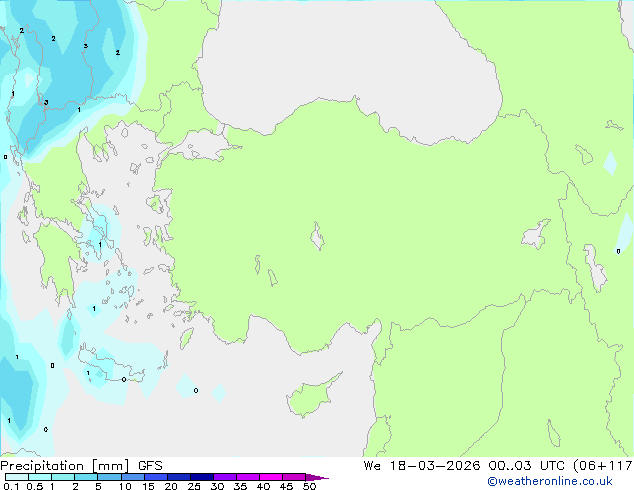Image resolution: width=634 pixels, height=490 pixels.
Task: Pick the 0.1–0.5 mm palest legend swatch
Action: (17, 477)
